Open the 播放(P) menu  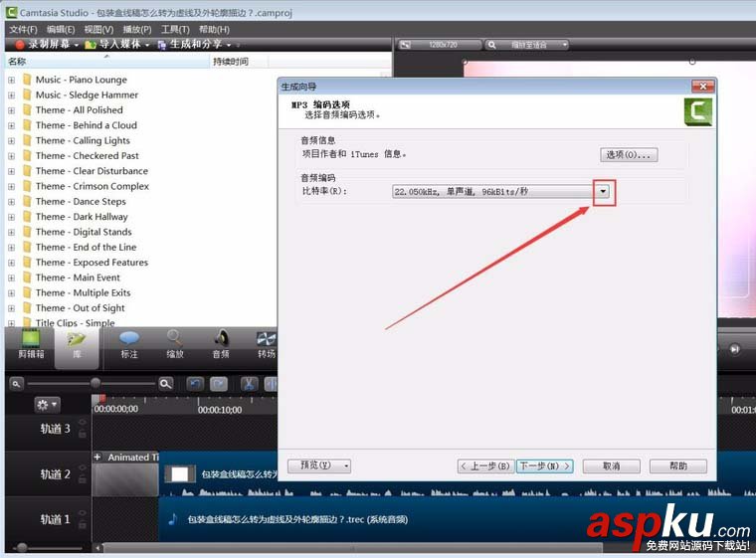pyautogui.click(x=137, y=30)
